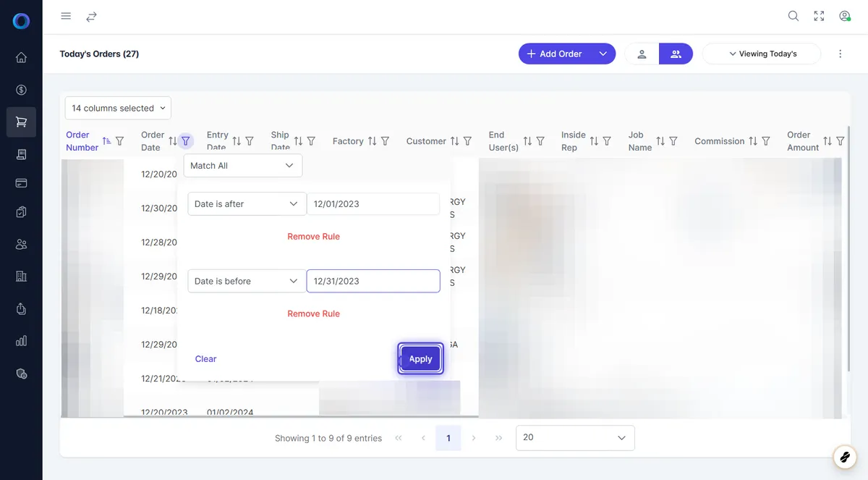Image resolution: width=868 pixels, height=480 pixels.
Task: Open the hamburger menu icon
Action: [x=66, y=16]
